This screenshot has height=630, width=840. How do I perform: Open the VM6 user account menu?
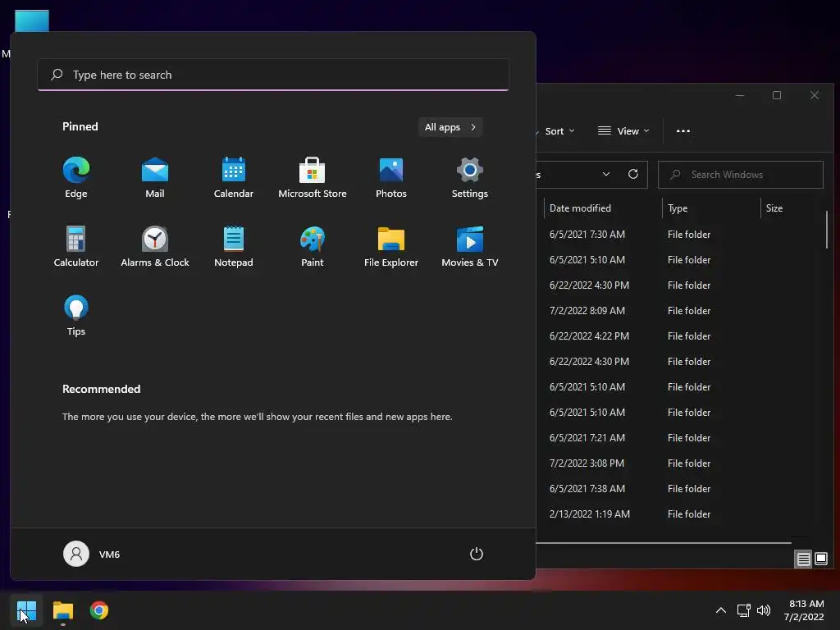click(x=92, y=554)
